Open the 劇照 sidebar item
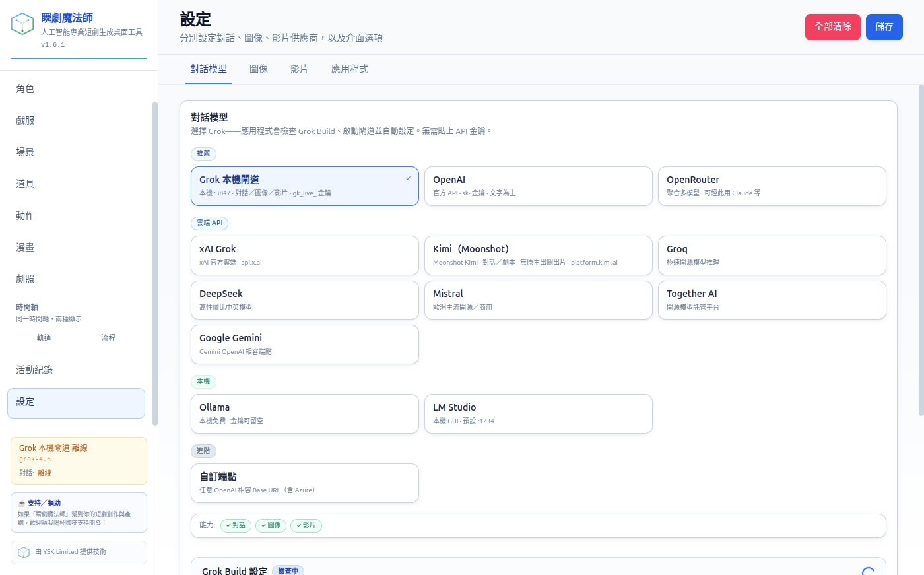The height and width of the screenshot is (575, 924). (76, 279)
